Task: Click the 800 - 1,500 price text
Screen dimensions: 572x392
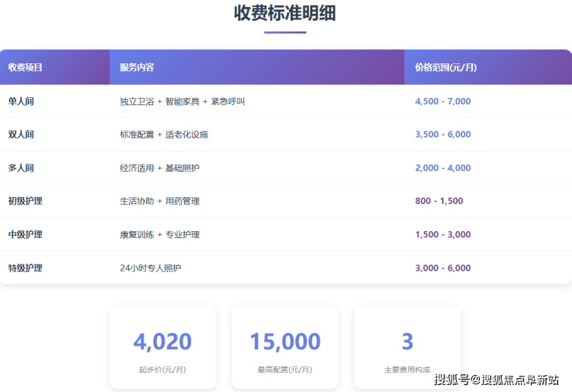Action: coord(438,201)
